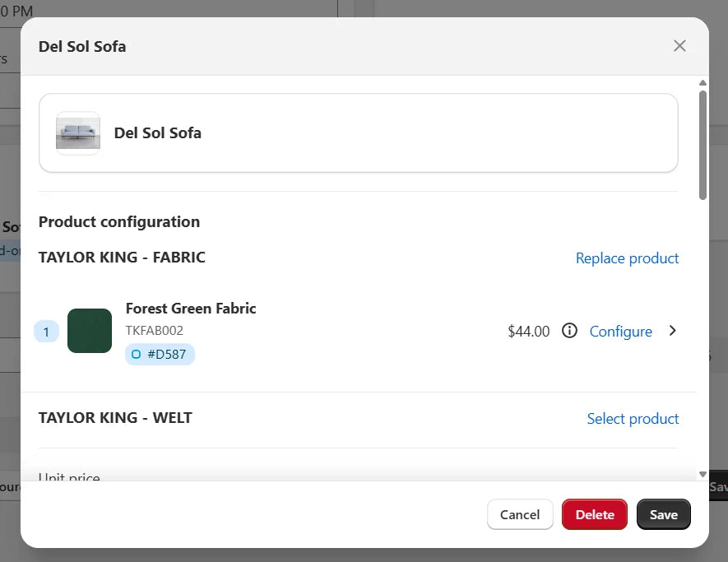Save the Del Sol Sofa configuration
This screenshot has width=728, height=562.
tap(664, 514)
